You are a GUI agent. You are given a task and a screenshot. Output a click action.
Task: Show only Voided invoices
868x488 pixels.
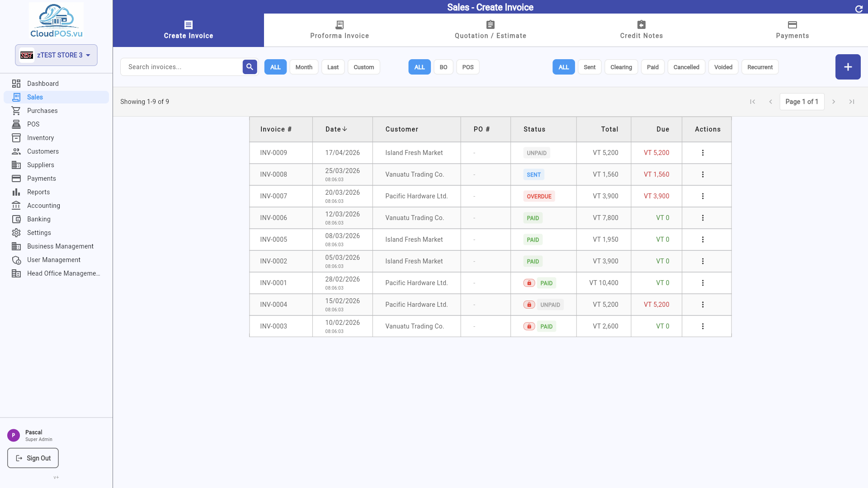(x=723, y=67)
